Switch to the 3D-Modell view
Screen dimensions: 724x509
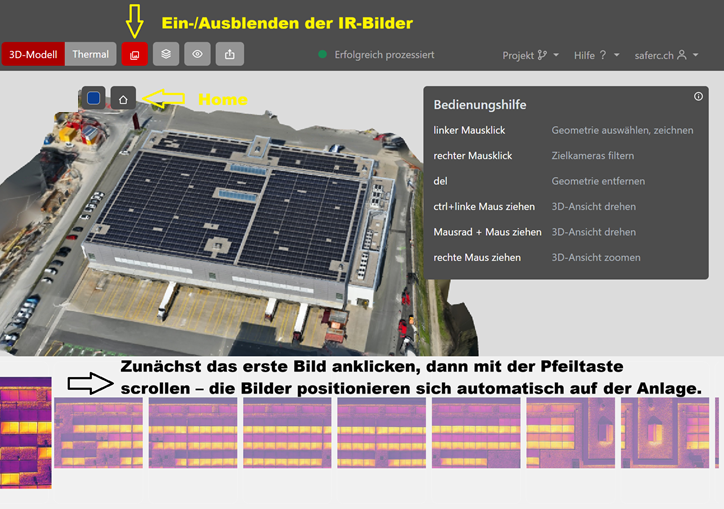point(33,55)
